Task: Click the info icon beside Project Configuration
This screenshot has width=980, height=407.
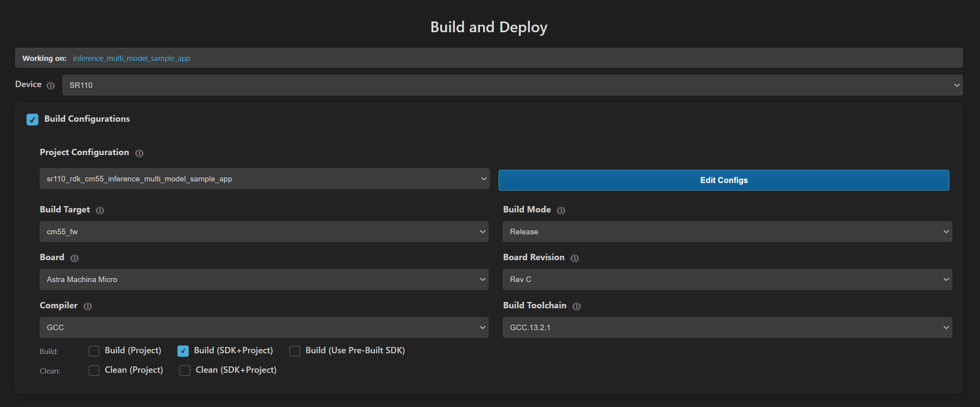Action: coord(139,153)
